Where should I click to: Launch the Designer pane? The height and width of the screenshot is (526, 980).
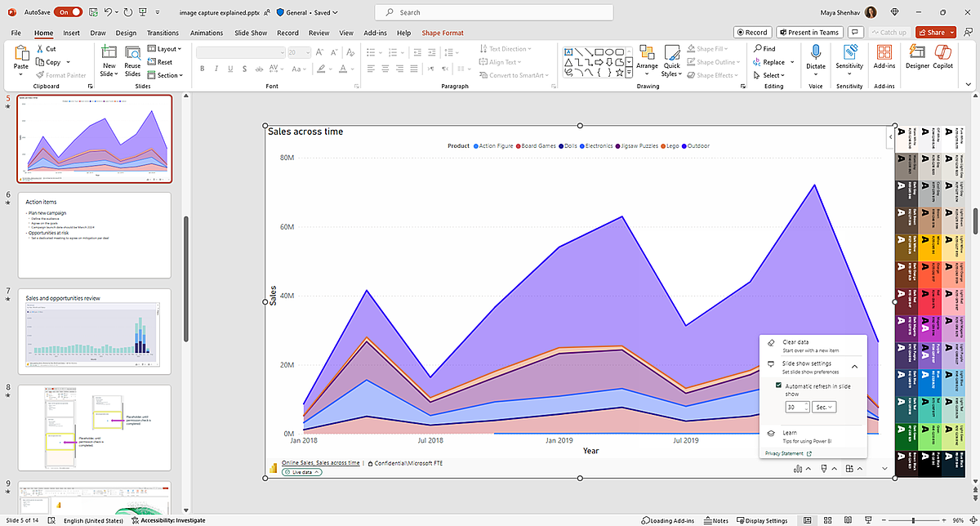(916, 58)
